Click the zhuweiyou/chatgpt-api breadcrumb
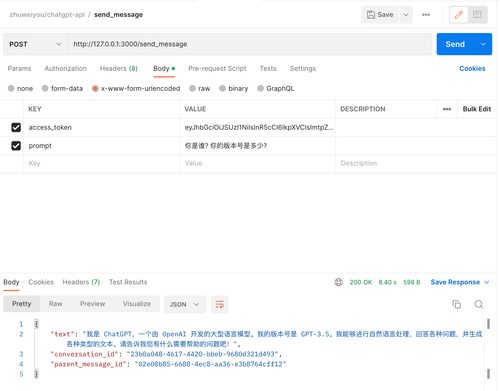This screenshot has width=500, height=391. 47,15
